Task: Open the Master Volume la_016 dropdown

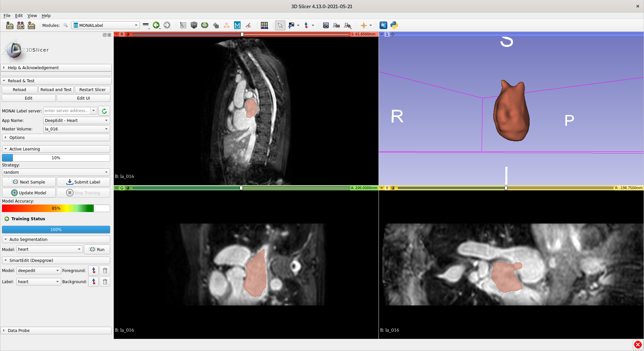Action: (77, 129)
